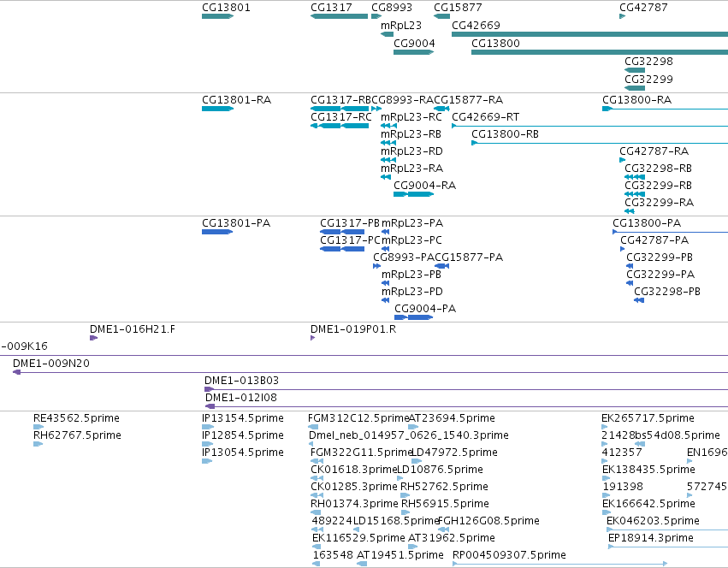Click the mRpL23-RA transcript label

[411, 169]
